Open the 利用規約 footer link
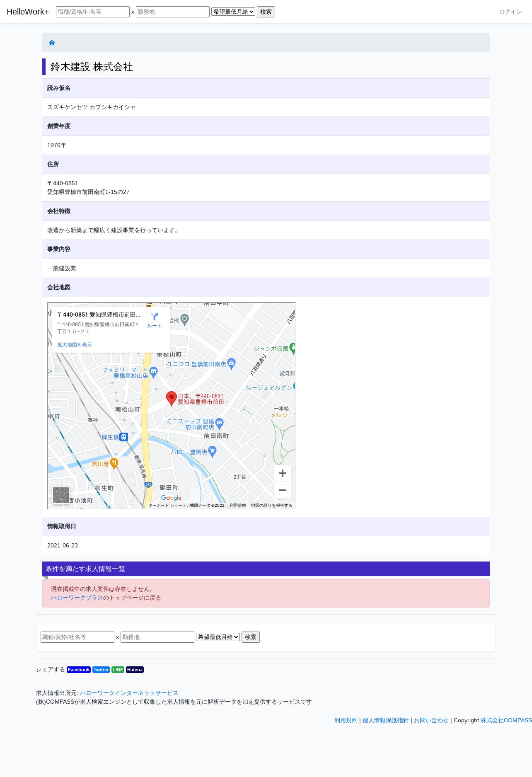 [x=346, y=720]
